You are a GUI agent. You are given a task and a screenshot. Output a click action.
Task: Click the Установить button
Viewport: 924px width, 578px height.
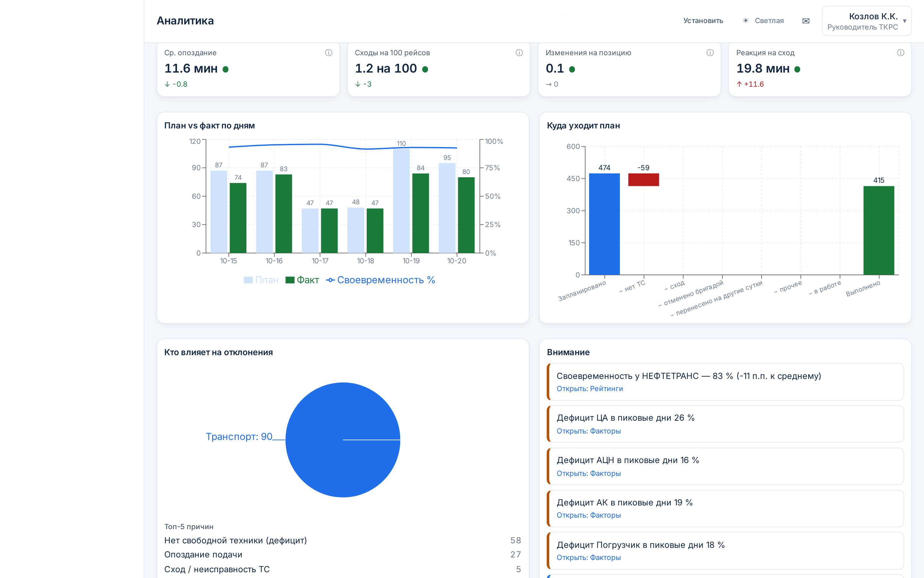click(703, 21)
